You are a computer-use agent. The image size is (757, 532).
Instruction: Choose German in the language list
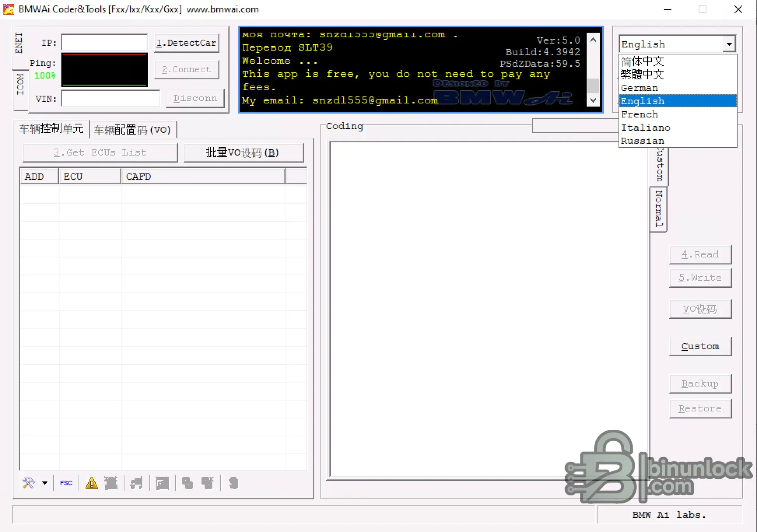[x=678, y=87]
